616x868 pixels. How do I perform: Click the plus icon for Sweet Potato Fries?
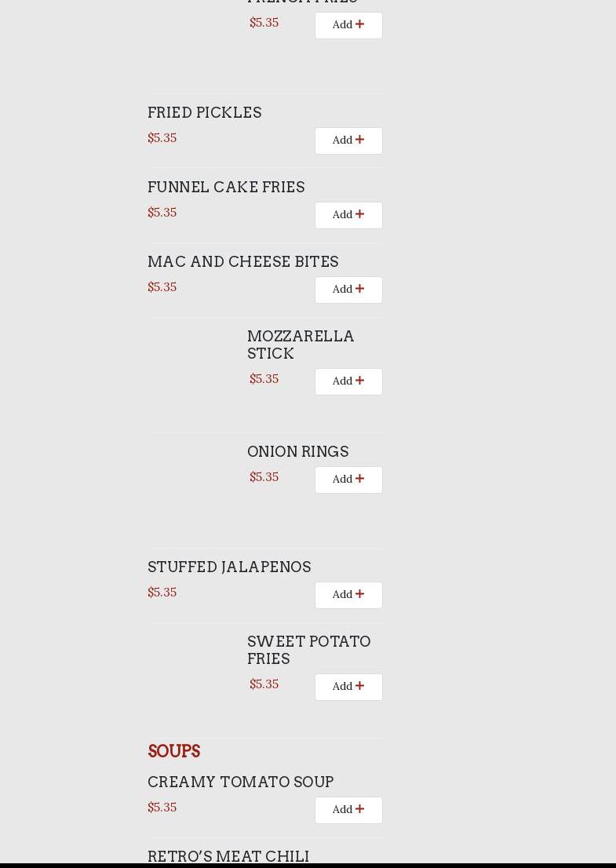(359, 686)
